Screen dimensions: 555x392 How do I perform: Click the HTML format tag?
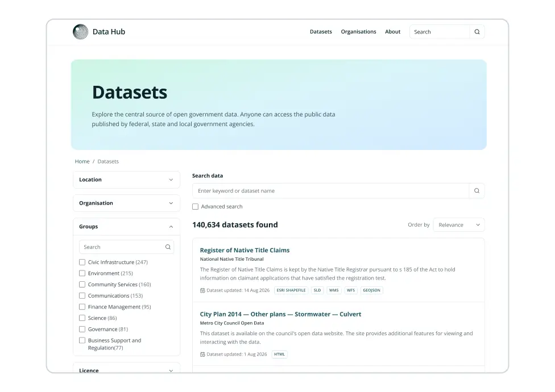click(279, 355)
